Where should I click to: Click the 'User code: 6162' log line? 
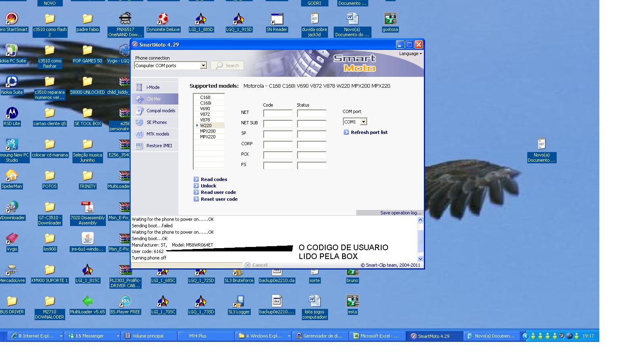tap(148, 251)
